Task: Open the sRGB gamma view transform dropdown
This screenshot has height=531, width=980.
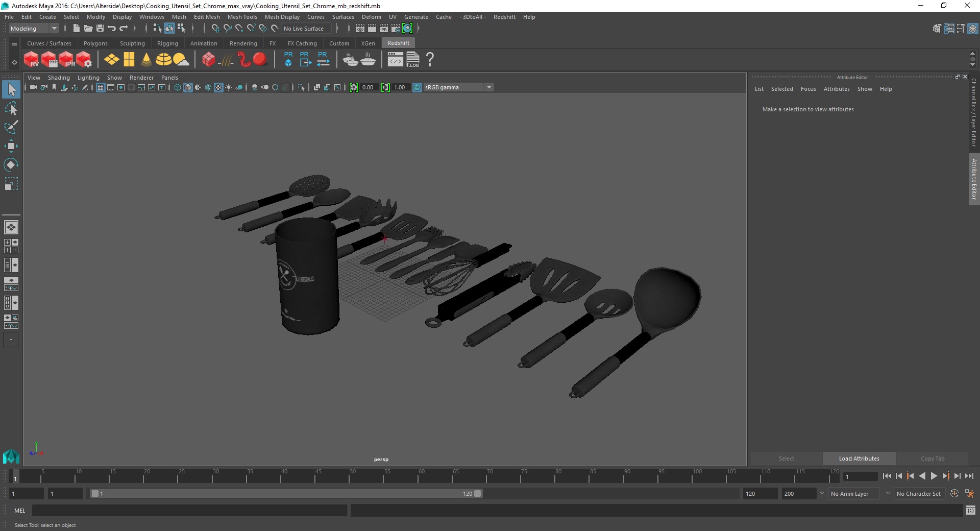Action: point(458,87)
